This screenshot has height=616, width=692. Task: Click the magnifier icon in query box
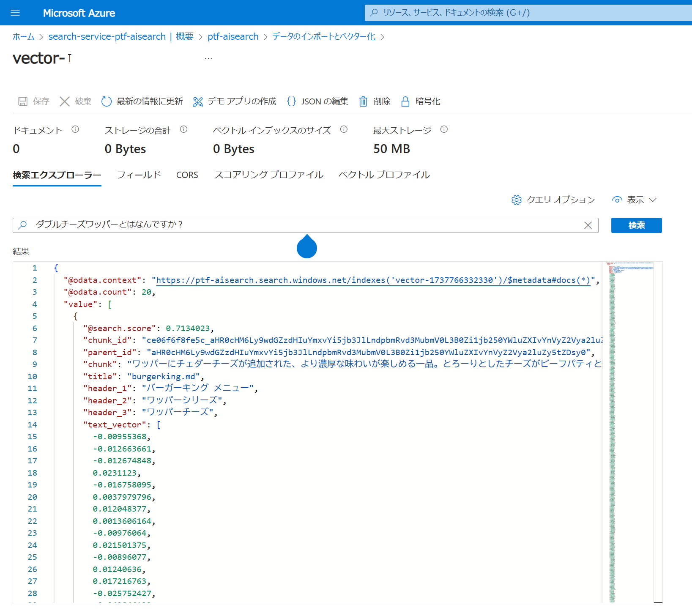point(23,225)
